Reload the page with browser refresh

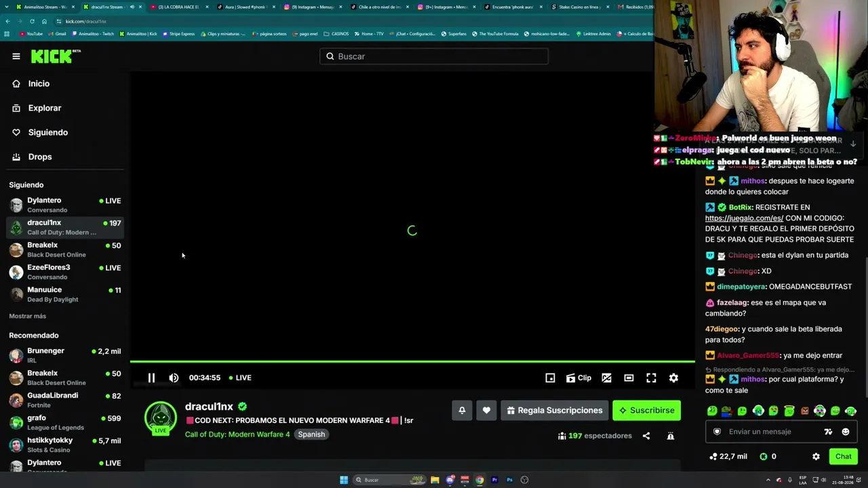32,21
